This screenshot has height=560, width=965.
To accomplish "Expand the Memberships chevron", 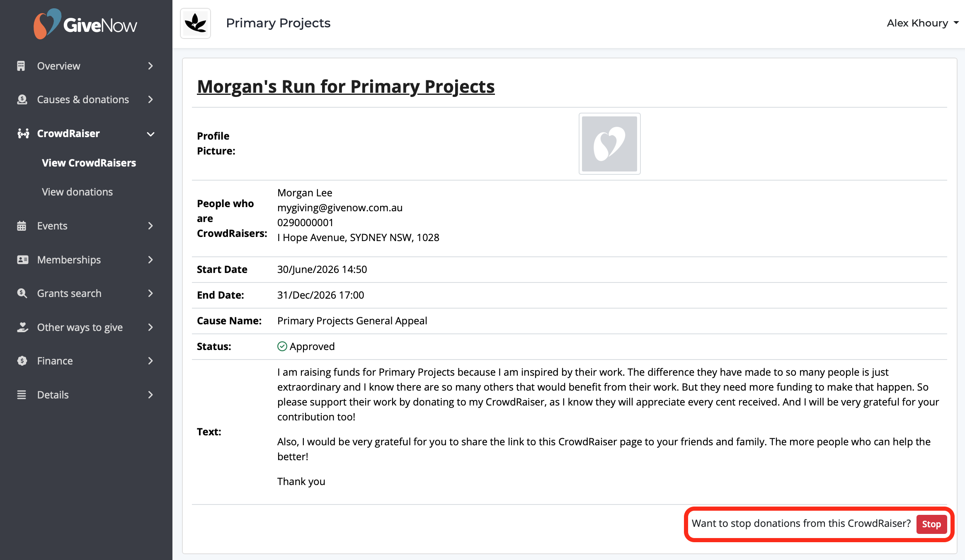I will point(150,260).
